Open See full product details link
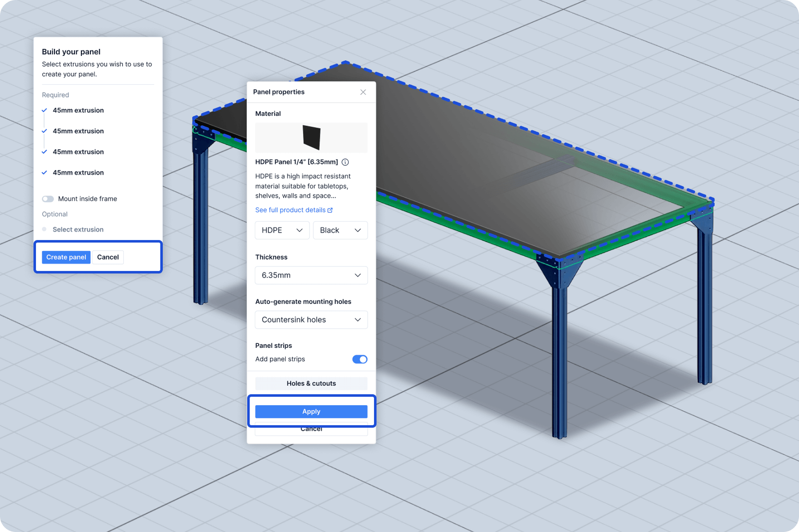Screen dimensions: 799x532 [290, 210]
